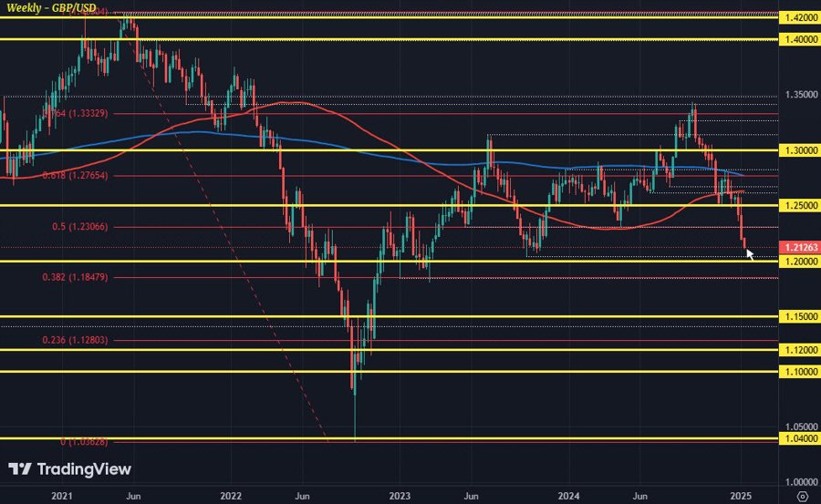Select the 0 (1.03628) Fibonacci label
The image size is (821, 504).
[84, 442]
